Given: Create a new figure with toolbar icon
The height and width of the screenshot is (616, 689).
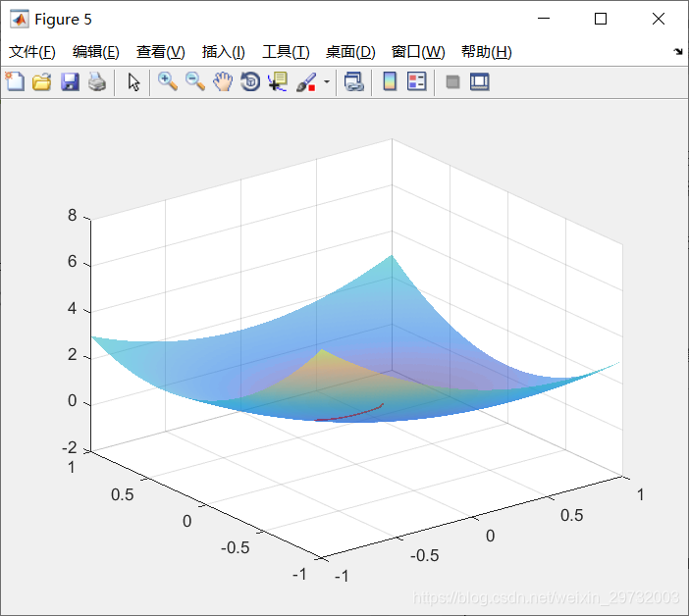Looking at the screenshot, I should pos(15,81).
